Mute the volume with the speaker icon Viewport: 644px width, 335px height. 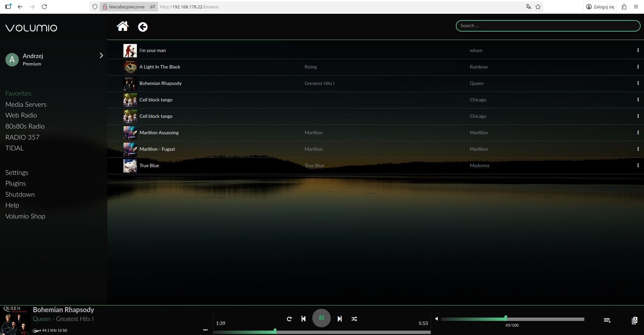(x=436, y=319)
